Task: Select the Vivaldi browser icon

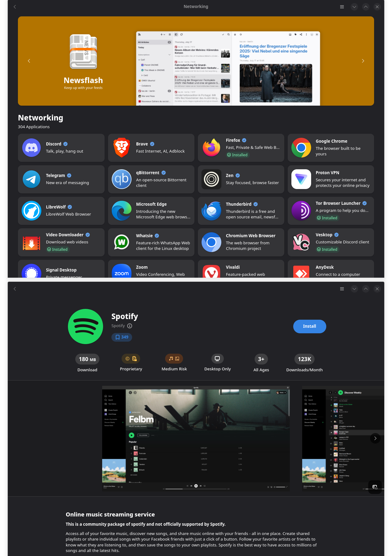Action: [211, 272]
